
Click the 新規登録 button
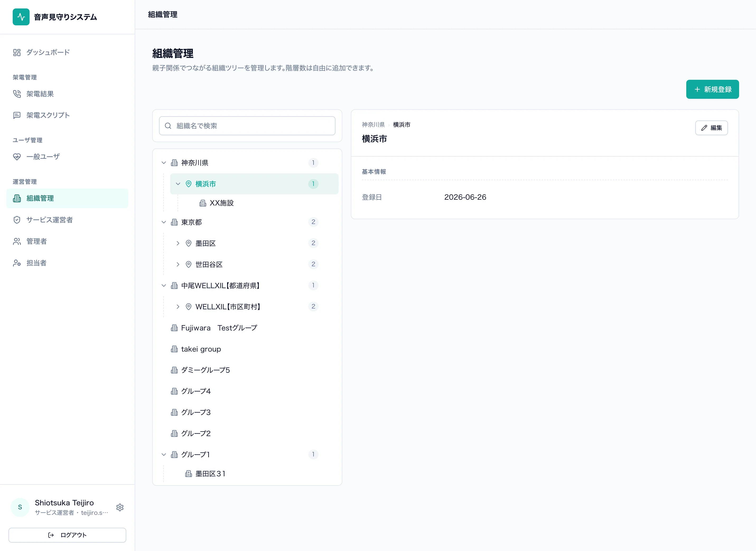click(712, 89)
